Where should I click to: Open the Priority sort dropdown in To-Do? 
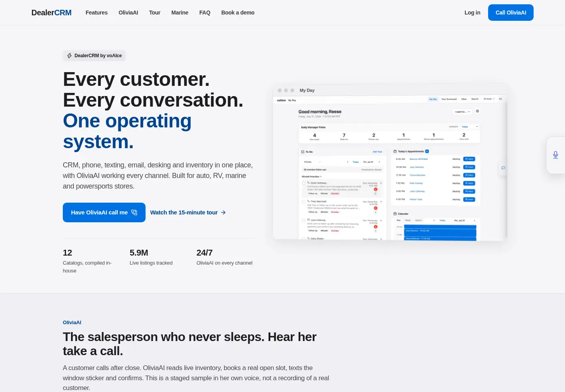coord(312,162)
